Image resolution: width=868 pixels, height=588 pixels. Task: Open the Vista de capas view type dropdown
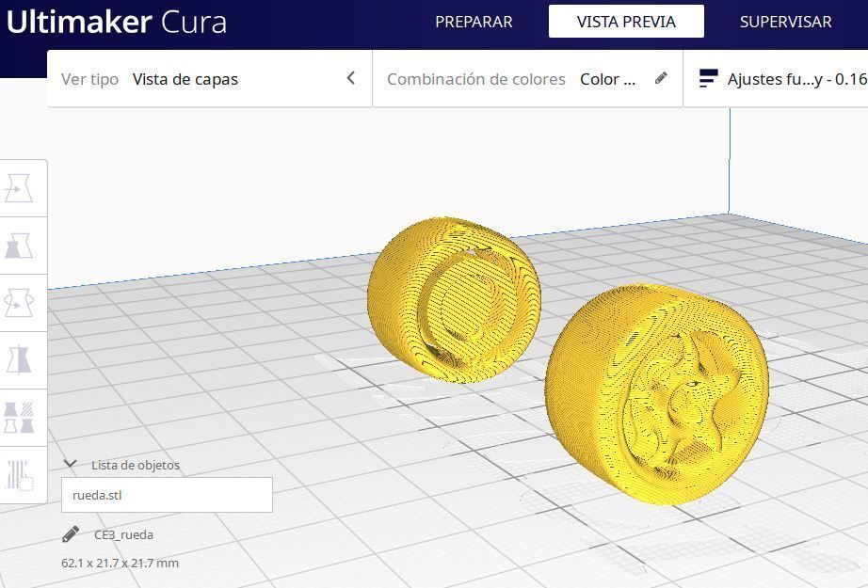point(185,79)
